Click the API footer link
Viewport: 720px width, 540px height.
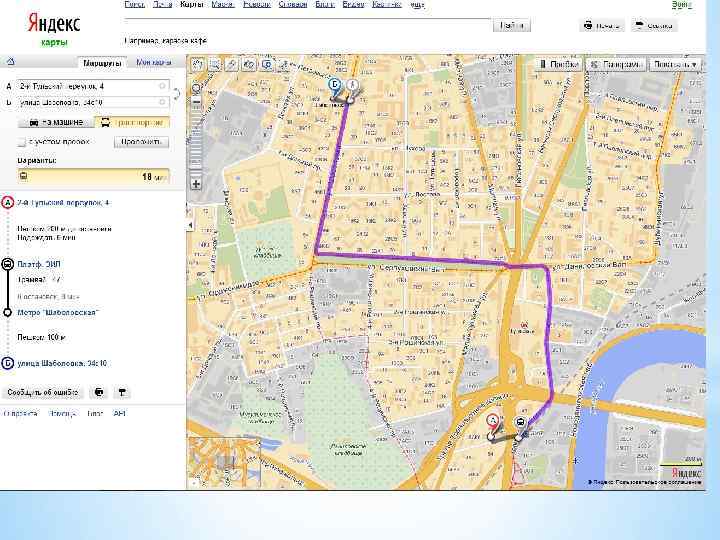coord(119,414)
